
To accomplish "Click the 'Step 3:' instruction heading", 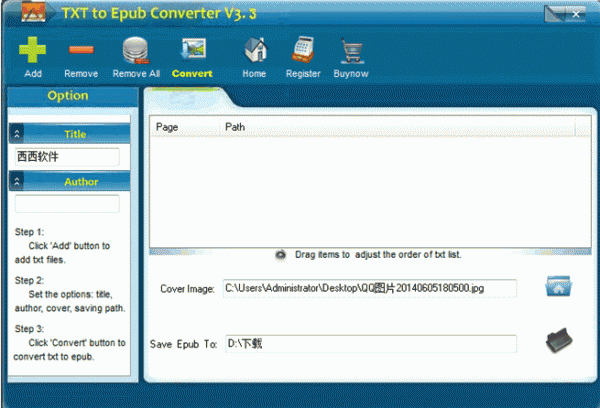I will click(29, 329).
